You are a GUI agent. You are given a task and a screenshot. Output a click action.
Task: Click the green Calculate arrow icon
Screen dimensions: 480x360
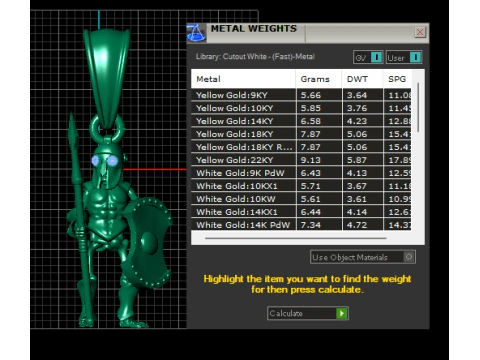(x=342, y=313)
